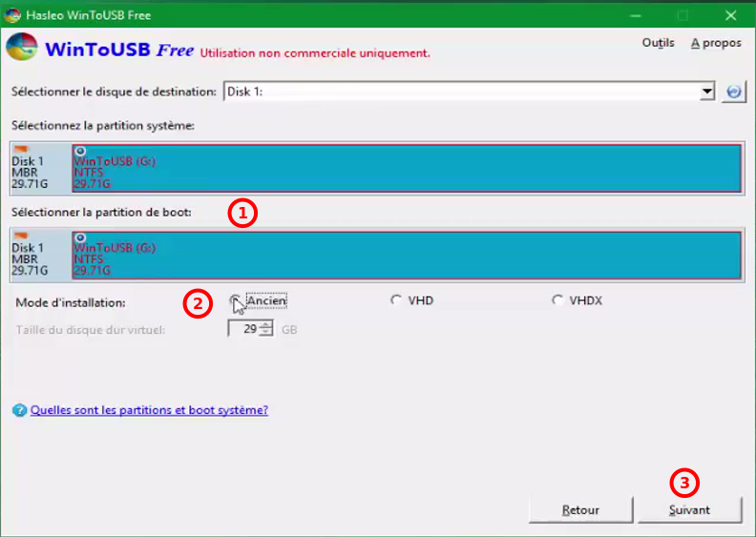Click the Disk 1 drive icon under boot partition
This screenshot has width=756, height=537.
point(20,236)
